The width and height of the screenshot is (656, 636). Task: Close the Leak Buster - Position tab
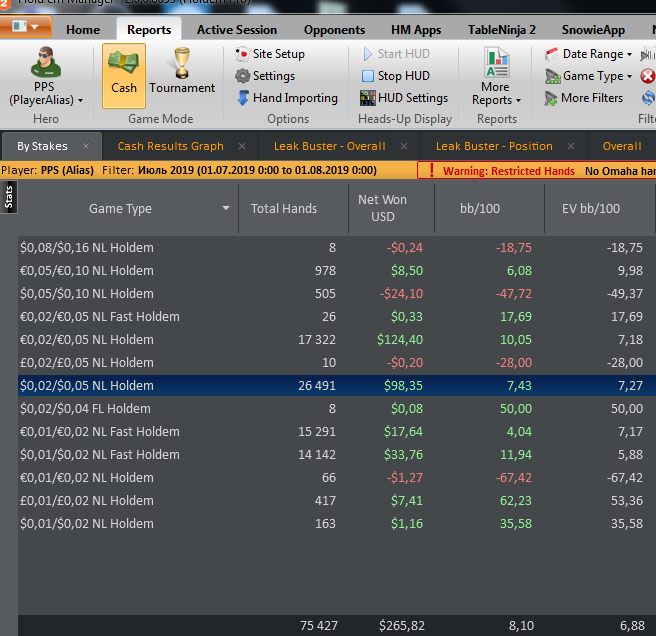[571, 146]
